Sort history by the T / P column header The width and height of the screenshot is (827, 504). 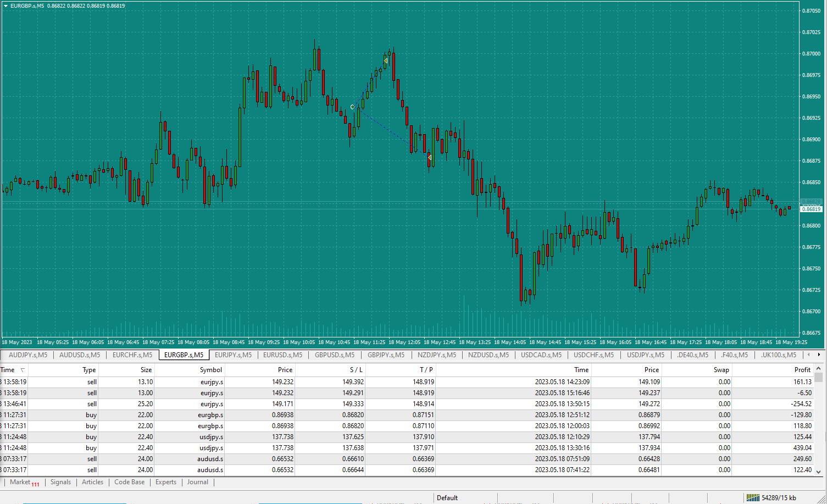tap(401, 370)
